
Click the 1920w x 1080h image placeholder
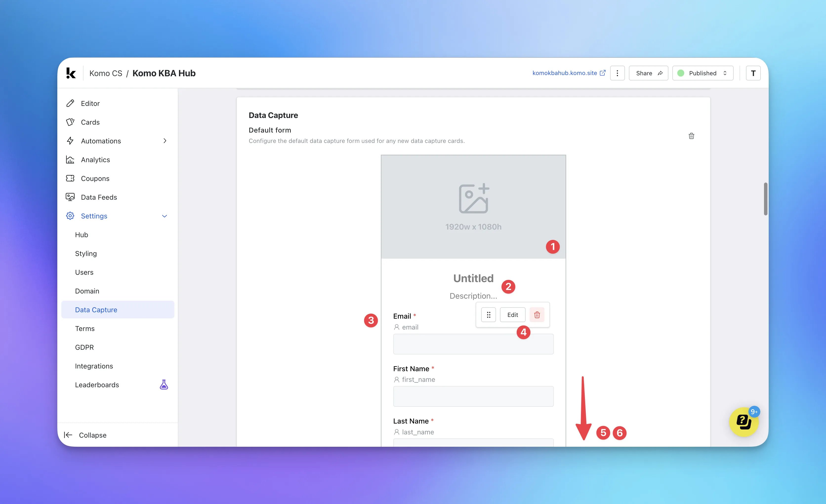[473, 207]
